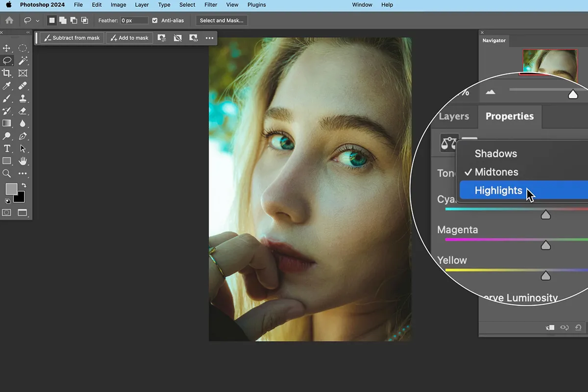Image resolution: width=588 pixels, height=392 pixels.
Task: Open Select and Mask workspace
Action: 221,21
